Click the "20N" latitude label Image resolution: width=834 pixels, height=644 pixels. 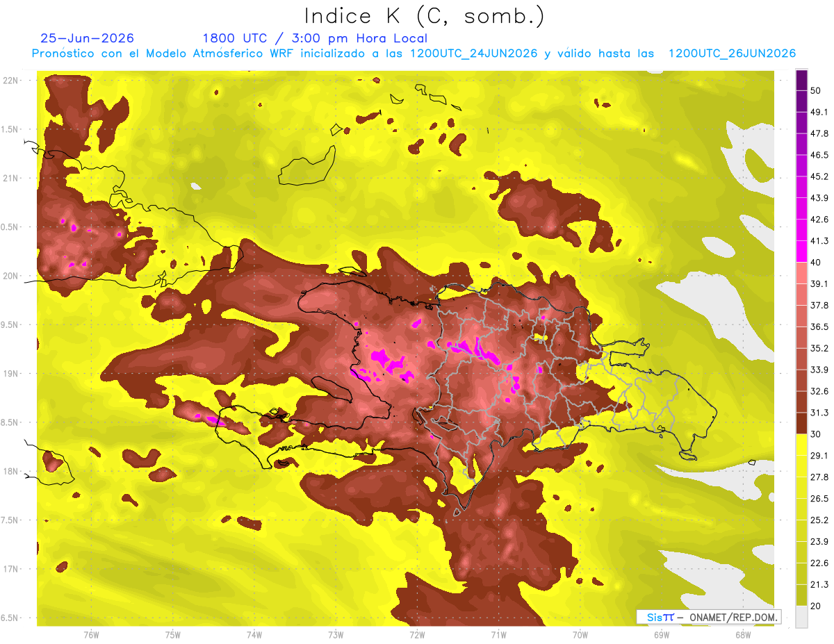tap(12, 276)
